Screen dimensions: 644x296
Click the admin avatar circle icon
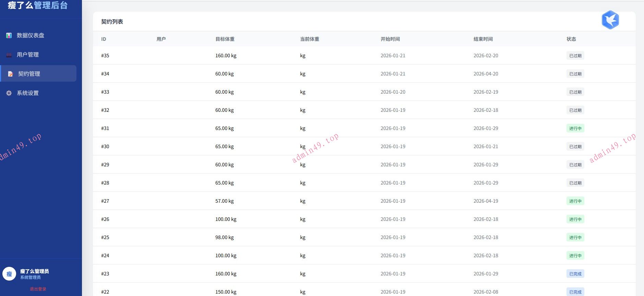click(x=9, y=274)
